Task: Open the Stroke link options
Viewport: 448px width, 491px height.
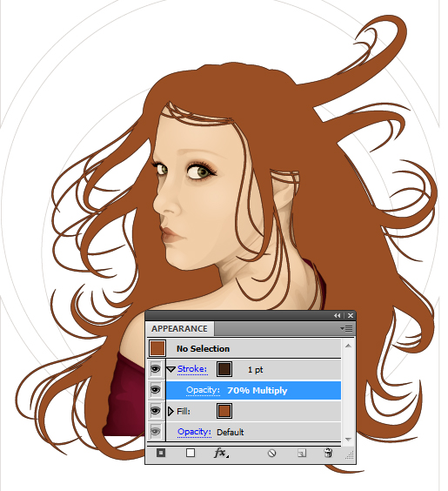Action: 192,369
